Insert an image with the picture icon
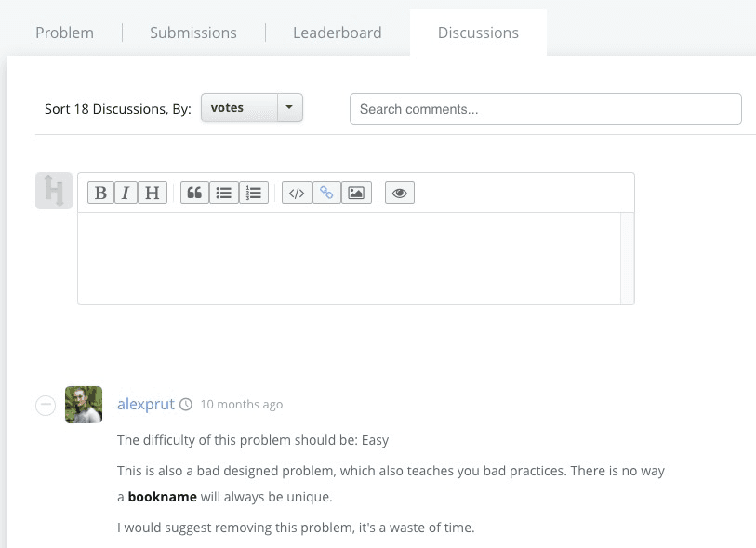Image resolution: width=756 pixels, height=548 pixels. tap(356, 193)
